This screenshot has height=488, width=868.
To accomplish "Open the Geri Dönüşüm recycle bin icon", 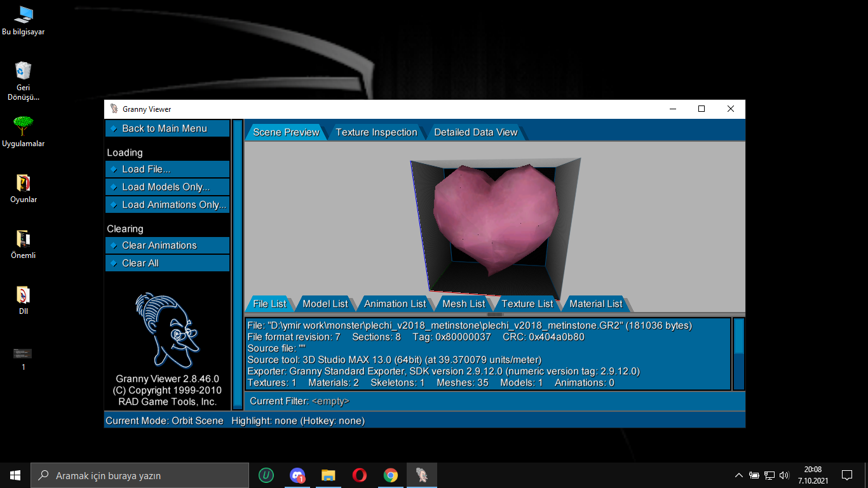I will (x=24, y=81).
